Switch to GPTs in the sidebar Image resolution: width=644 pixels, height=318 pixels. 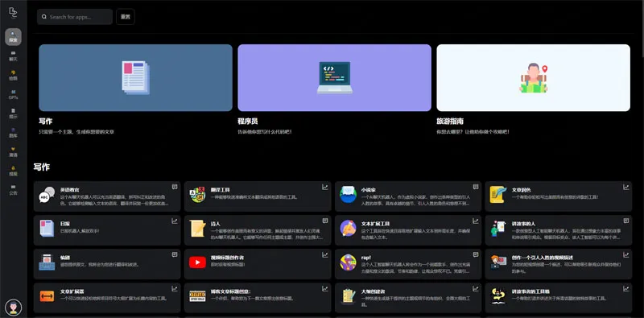(13, 94)
